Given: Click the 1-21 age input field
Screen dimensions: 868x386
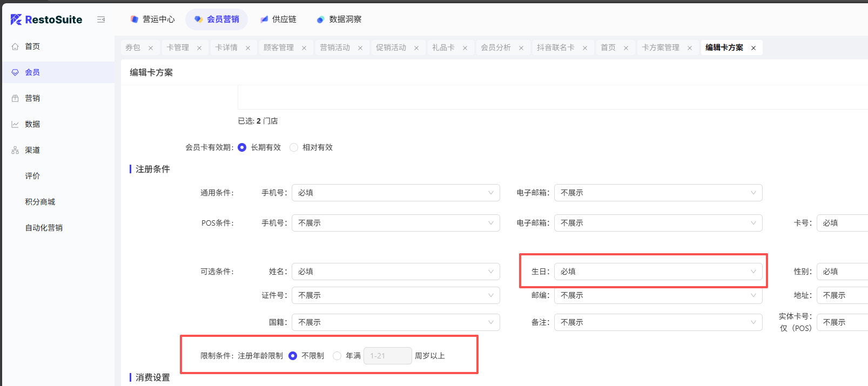Looking at the screenshot, I should (x=387, y=356).
